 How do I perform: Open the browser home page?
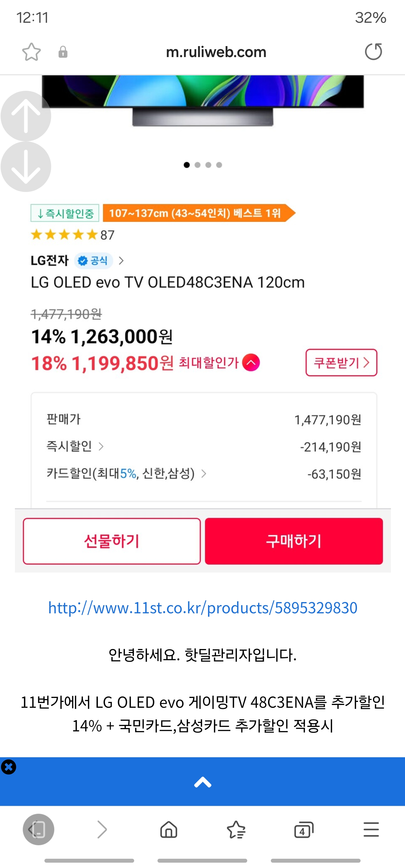(x=169, y=829)
